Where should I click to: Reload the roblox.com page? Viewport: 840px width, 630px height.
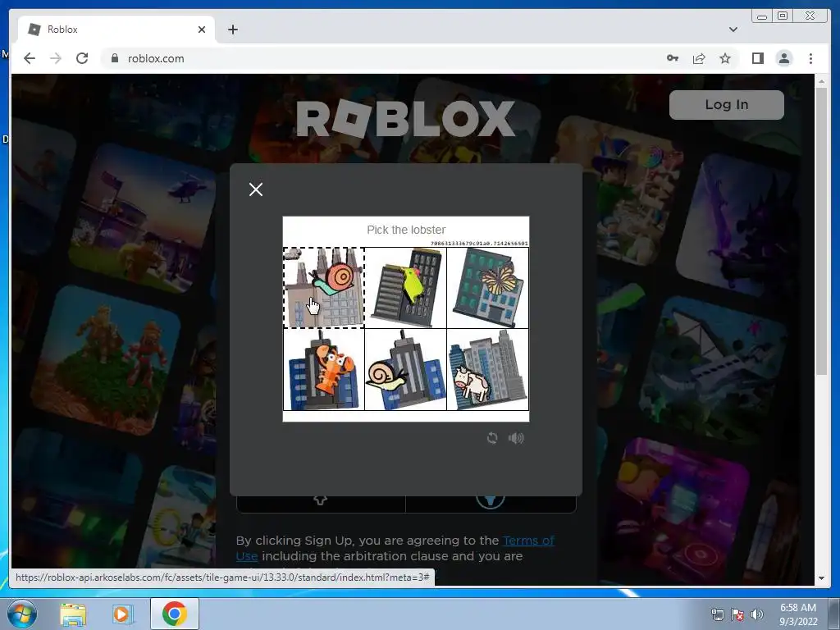(x=82, y=58)
